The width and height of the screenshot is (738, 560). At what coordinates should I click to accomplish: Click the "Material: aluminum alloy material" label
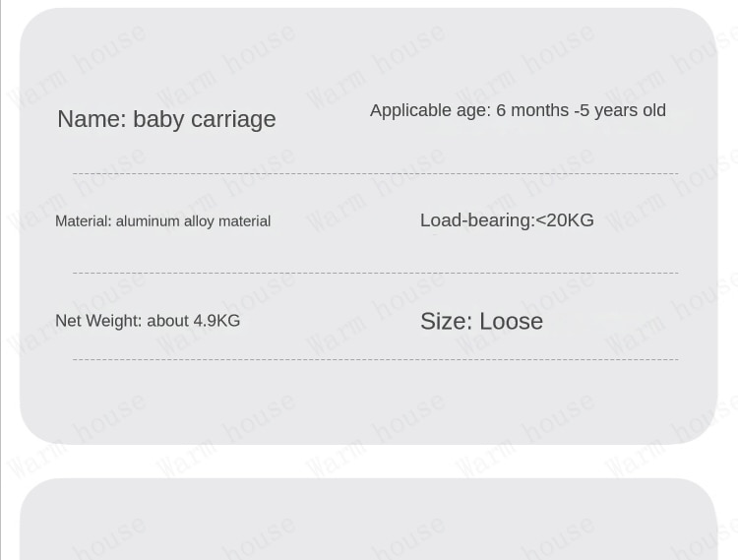pos(162,221)
